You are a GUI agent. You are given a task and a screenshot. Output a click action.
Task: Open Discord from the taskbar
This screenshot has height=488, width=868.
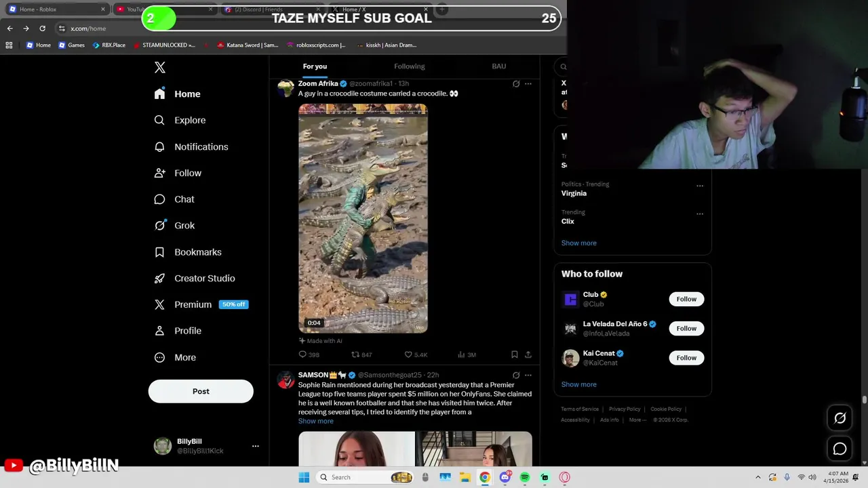[x=505, y=477]
